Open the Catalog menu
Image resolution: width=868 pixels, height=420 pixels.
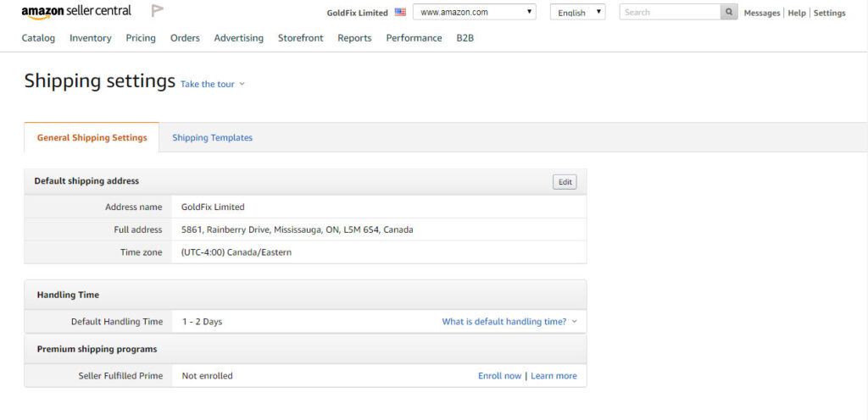click(x=38, y=38)
